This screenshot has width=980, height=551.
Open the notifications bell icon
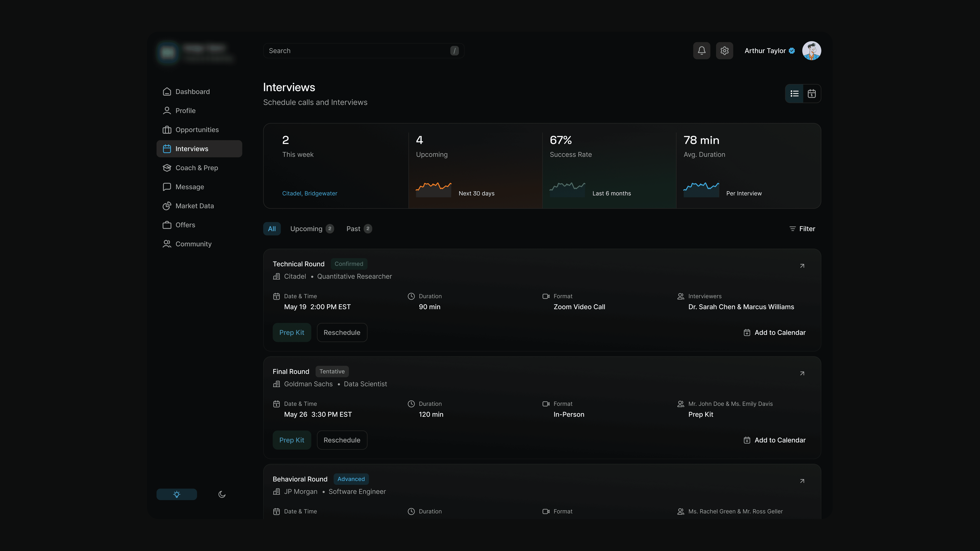point(702,51)
